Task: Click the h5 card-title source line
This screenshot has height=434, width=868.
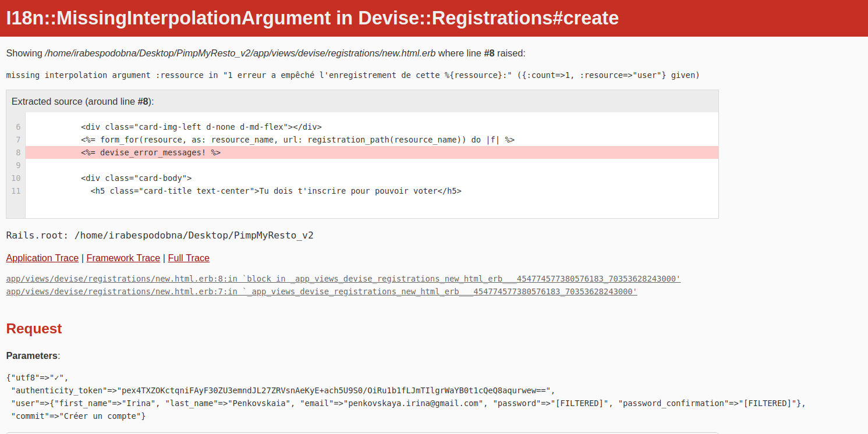Action: tap(276, 191)
